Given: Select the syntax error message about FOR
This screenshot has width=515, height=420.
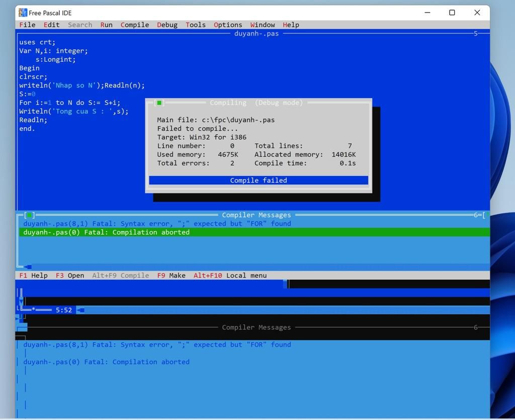Looking at the screenshot, I should pos(157,224).
